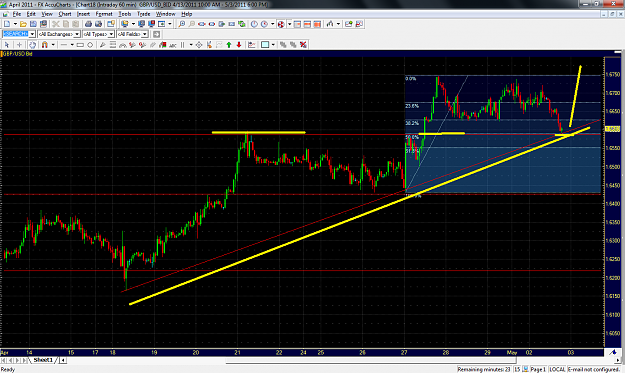Click the Zoom Out magnifier icon
This screenshot has width=625, height=373.
coord(192,24)
